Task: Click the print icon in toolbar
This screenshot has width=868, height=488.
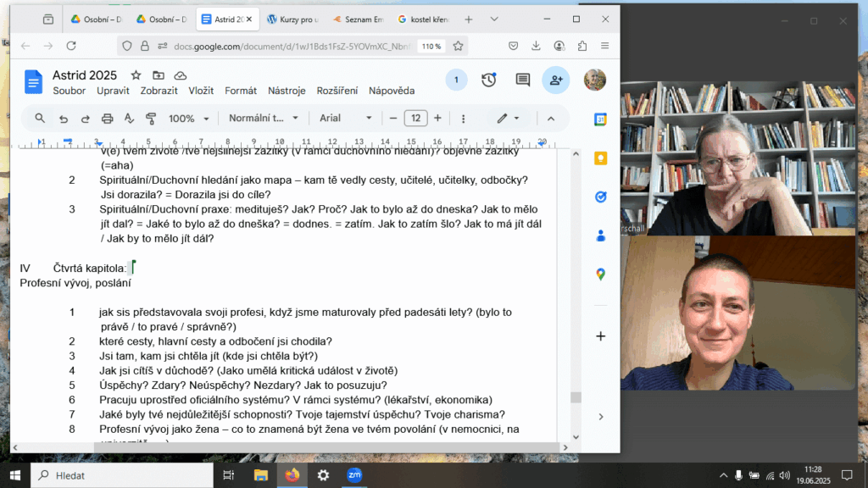Action: click(107, 119)
